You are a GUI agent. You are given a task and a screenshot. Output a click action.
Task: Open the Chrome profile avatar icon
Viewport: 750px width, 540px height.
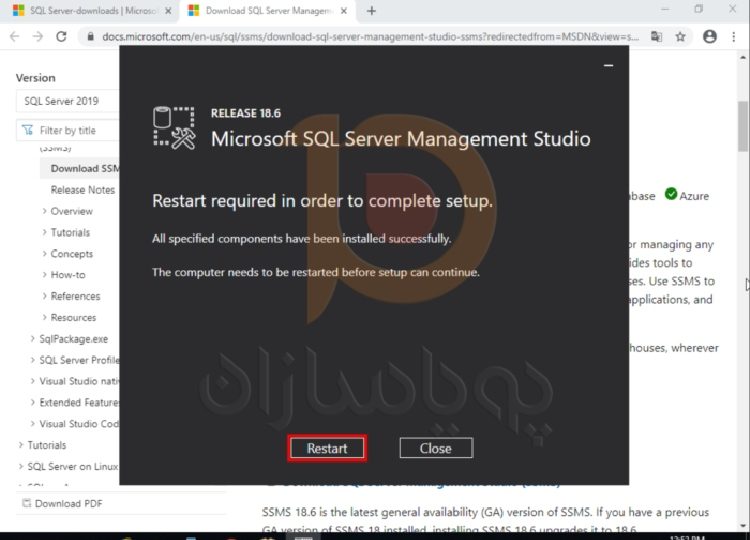click(x=710, y=36)
